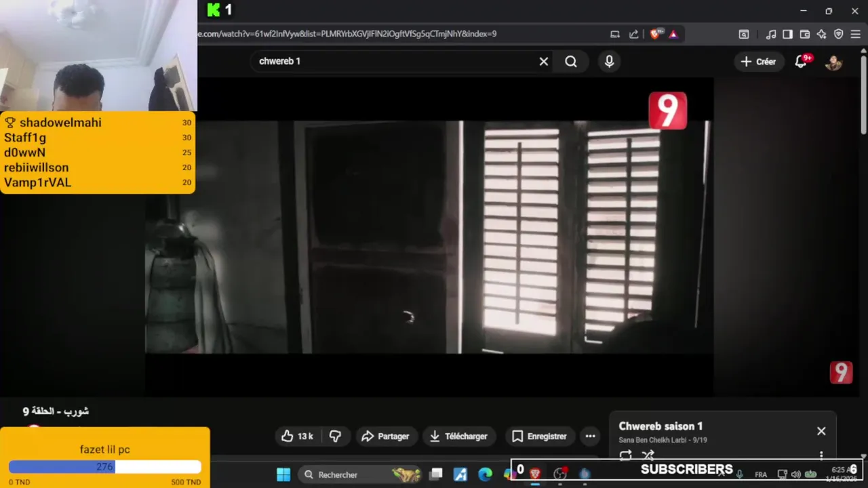Open the Chwereb saison 1 playlist title
The width and height of the screenshot is (868, 488).
coord(660,426)
